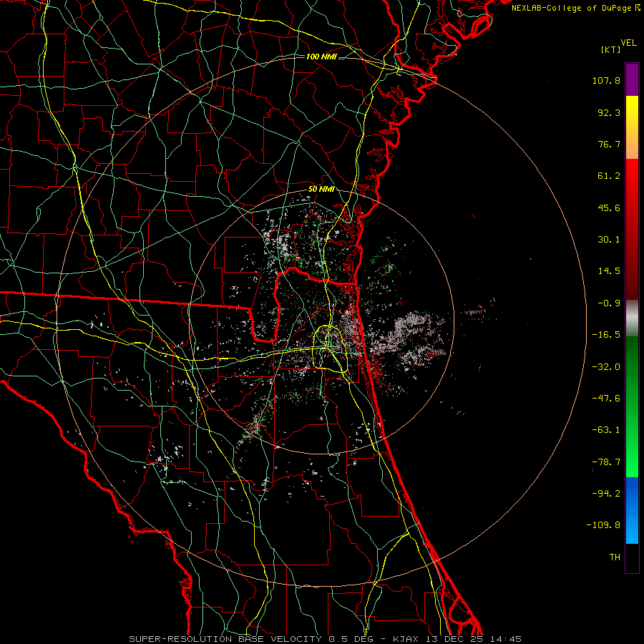Select the 76.7 velocity legend value
Screen dimensions: 644x644
tap(609, 144)
